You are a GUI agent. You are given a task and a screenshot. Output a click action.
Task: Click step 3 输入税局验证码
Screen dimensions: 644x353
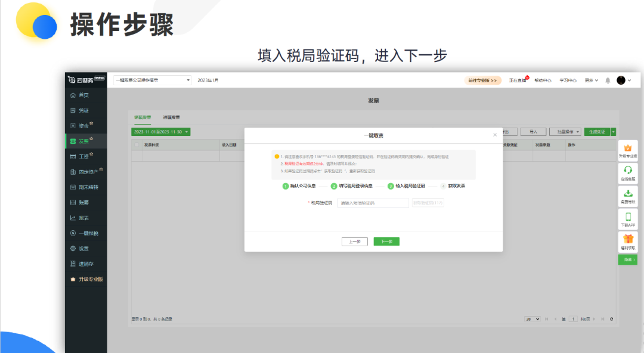pos(406,186)
